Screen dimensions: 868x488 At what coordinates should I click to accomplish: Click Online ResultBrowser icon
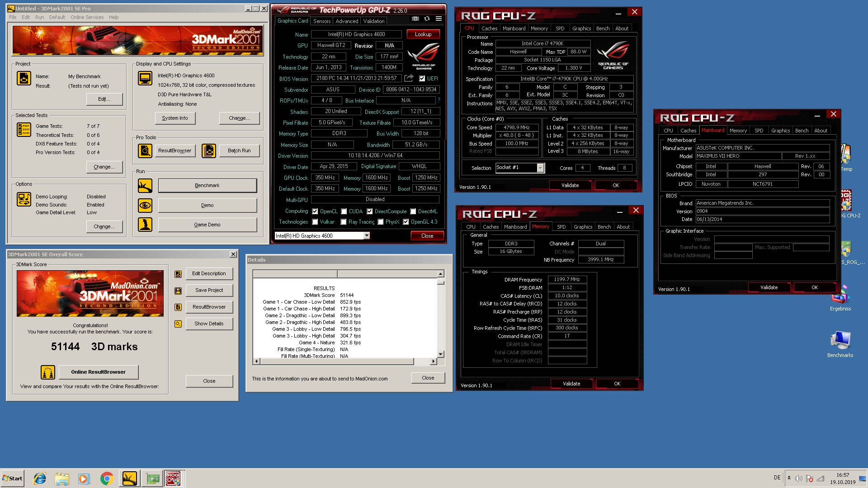click(48, 372)
